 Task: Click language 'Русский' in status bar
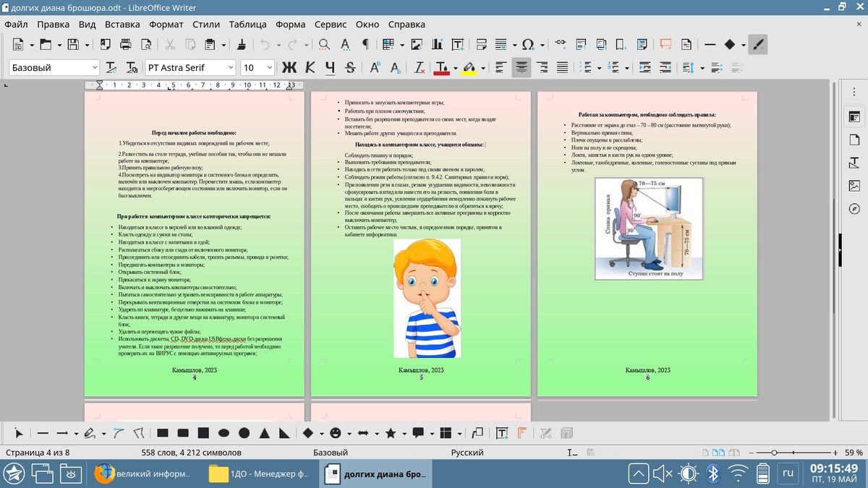coord(467,453)
